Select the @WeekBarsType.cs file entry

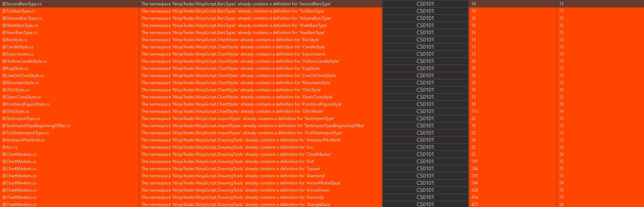pos(20,25)
